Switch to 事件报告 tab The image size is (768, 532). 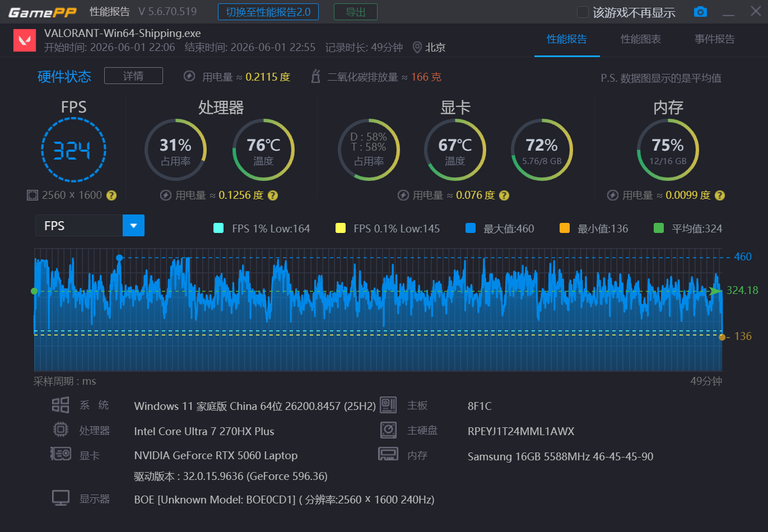pos(715,39)
